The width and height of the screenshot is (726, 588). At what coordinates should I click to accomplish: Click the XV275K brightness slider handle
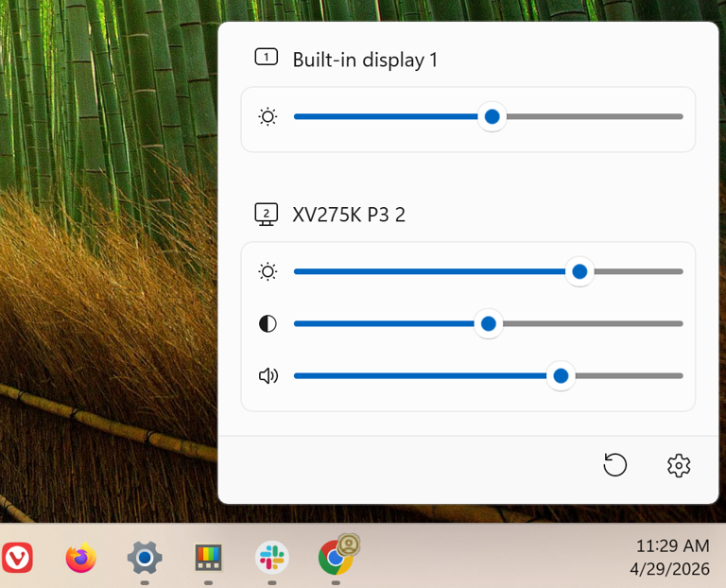(x=579, y=272)
